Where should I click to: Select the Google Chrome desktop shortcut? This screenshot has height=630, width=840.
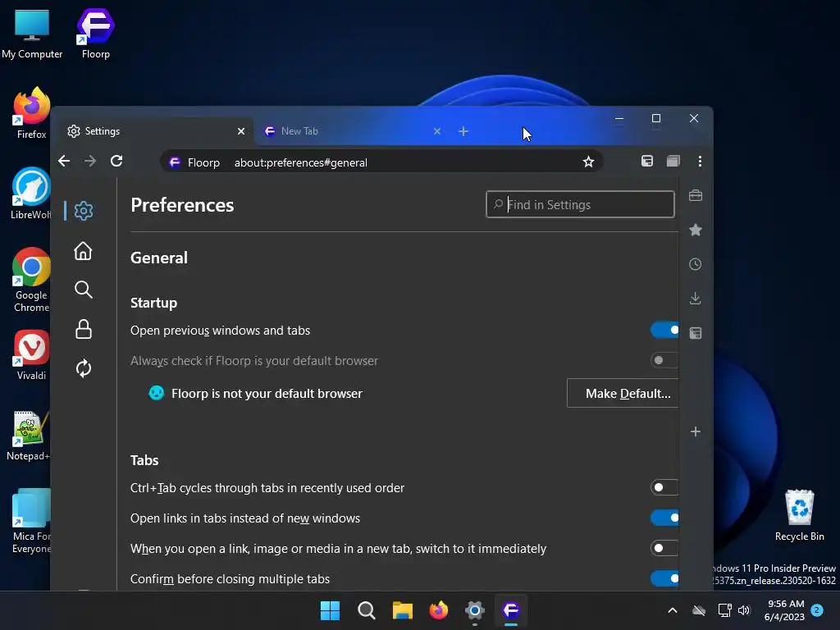pyautogui.click(x=32, y=280)
